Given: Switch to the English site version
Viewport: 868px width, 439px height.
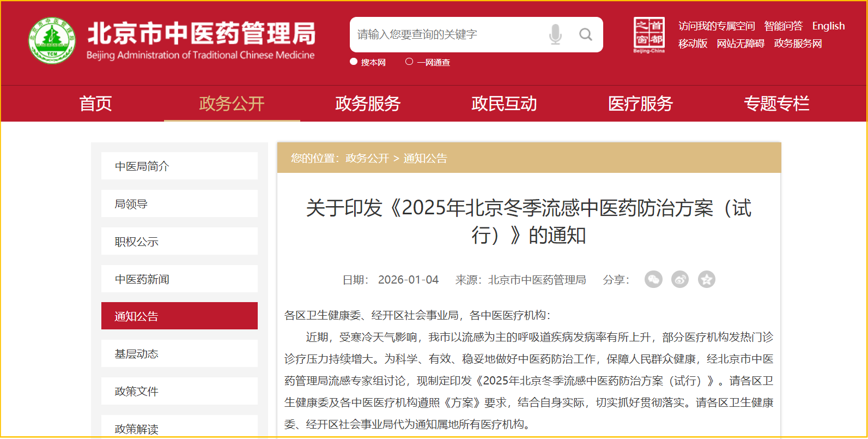Looking at the screenshot, I should 828,26.
